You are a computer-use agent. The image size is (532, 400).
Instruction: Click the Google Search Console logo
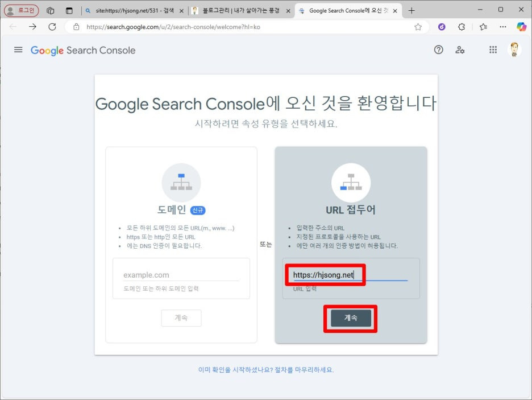click(83, 50)
